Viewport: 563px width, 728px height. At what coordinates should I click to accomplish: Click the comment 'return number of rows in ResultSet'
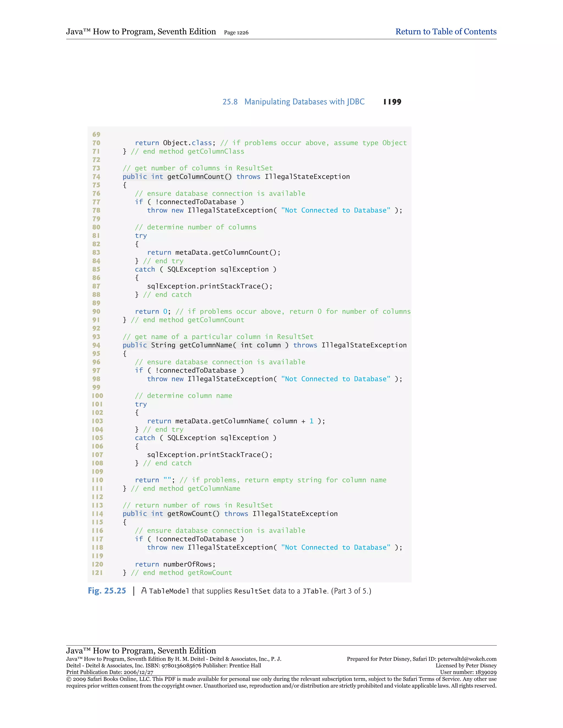[197, 505]
